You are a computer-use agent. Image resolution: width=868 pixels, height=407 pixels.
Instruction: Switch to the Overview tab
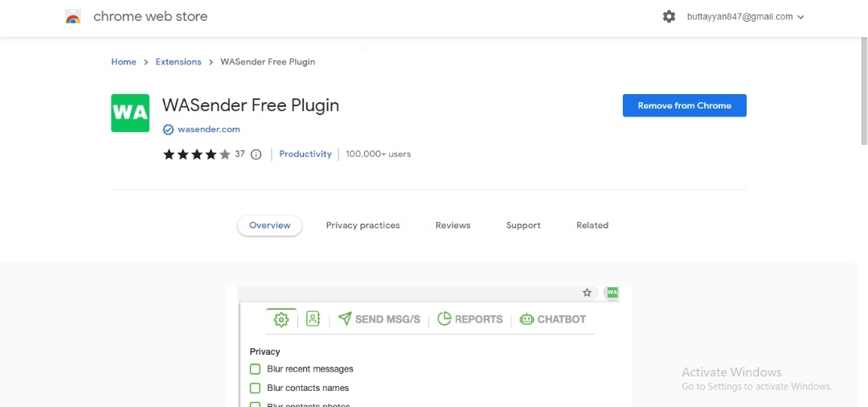(x=269, y=225)
